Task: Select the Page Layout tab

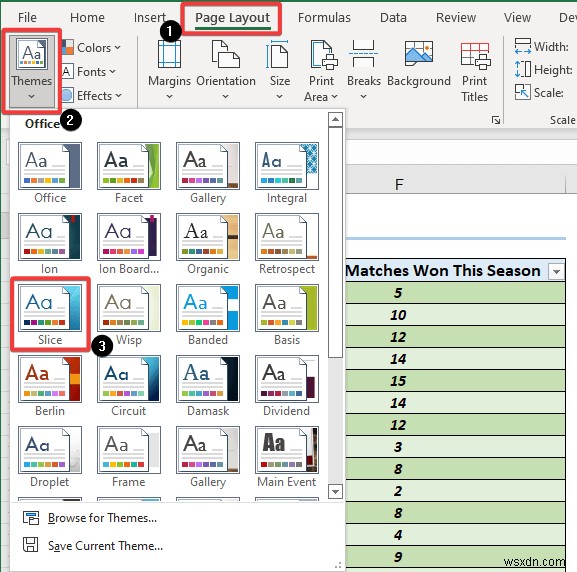Action: tap(232, 18)
